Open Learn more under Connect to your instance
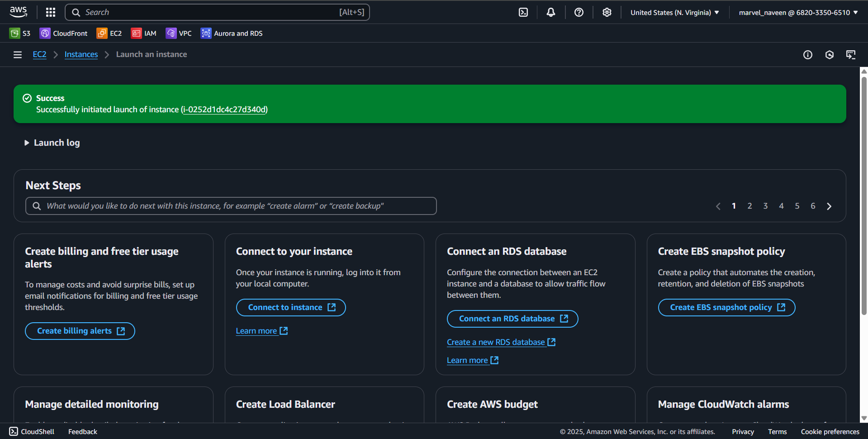 tap(262, 331)
